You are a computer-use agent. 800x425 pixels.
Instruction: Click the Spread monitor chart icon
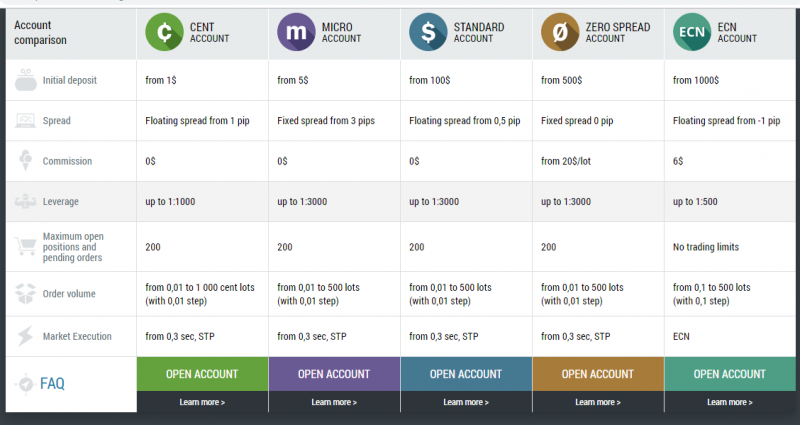[x=26, y=120]
